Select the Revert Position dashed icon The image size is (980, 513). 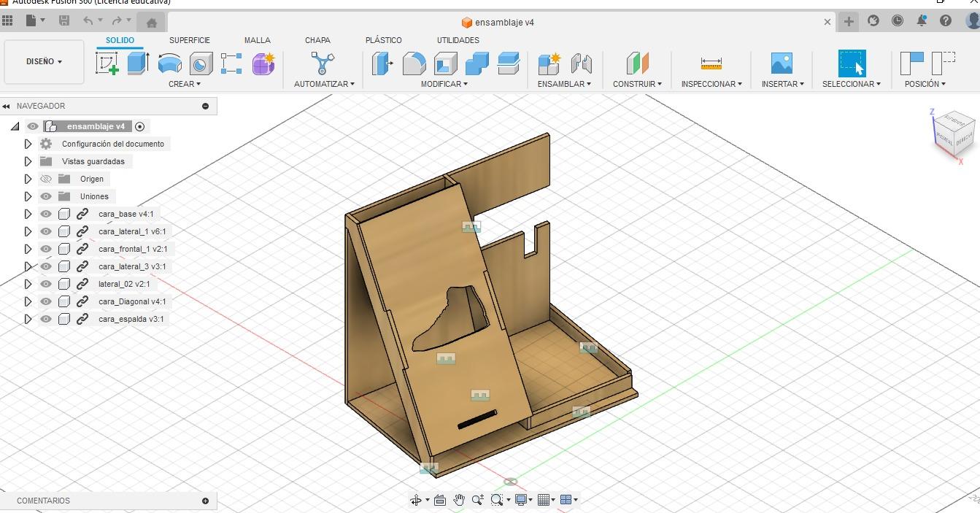[x=944, y=63]
